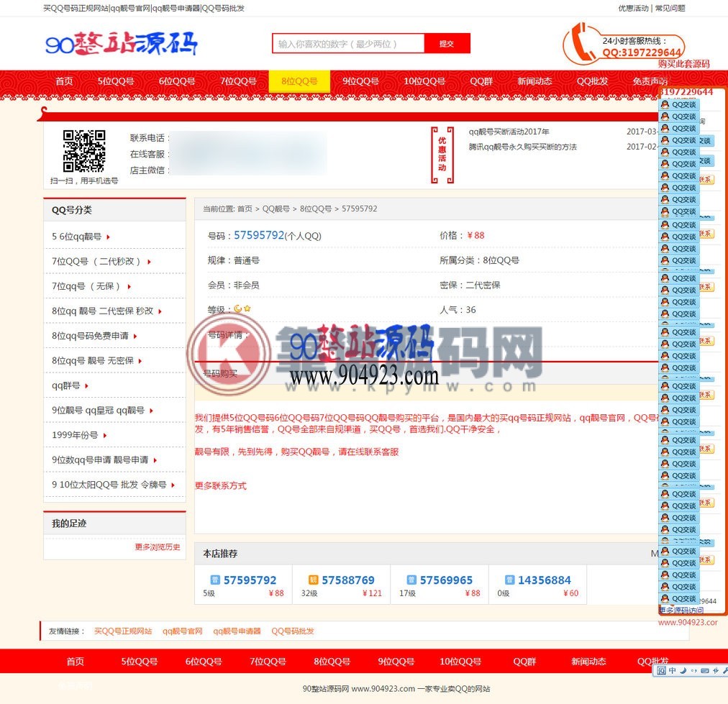Open friend link qq靓号申请器
The height and width of the screenshot is (704, 728).
click(237, 631)
